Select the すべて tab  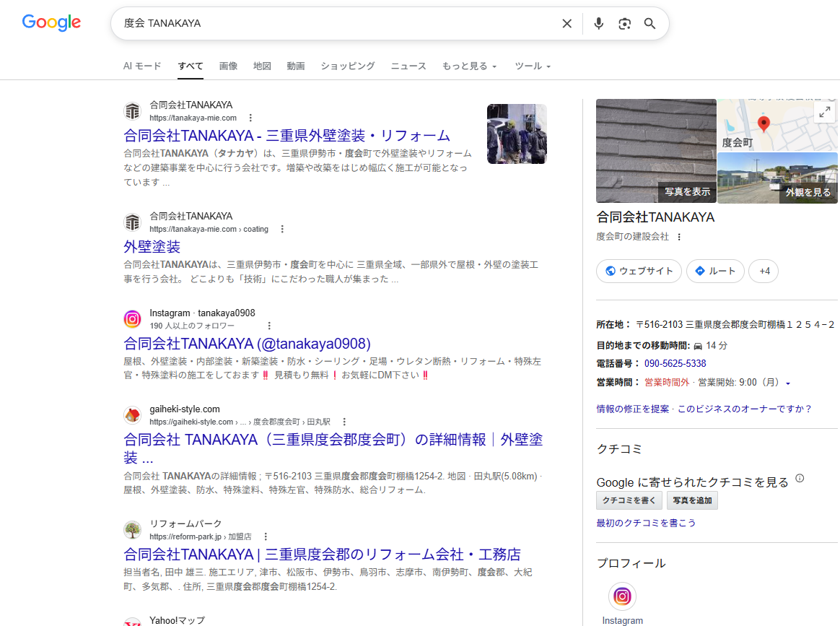coord(191,66)
